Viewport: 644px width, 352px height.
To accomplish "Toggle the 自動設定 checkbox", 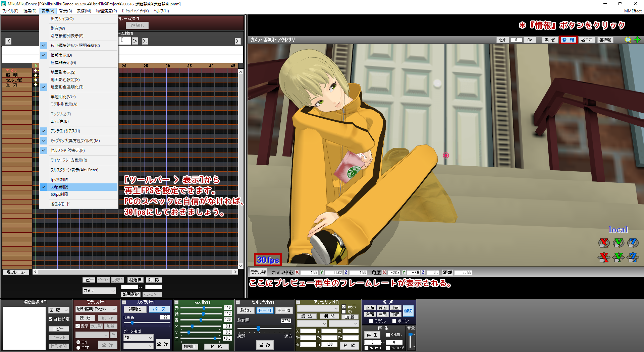I will (51, 319).
